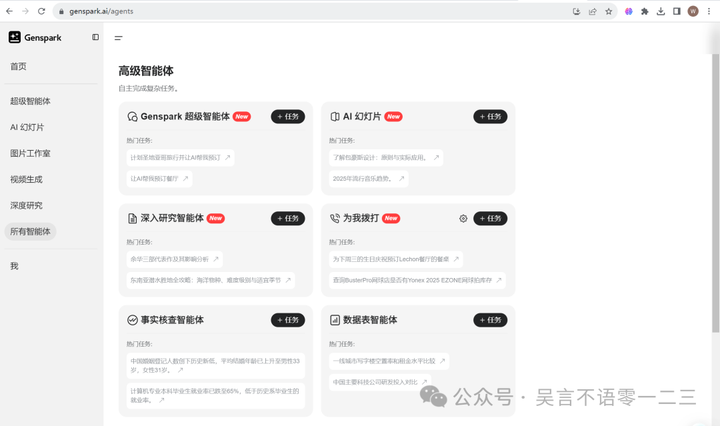This screenshot has width=720, height=426.
Task: Click the AI 幻灯片 card book icon
Action: [x=335, y=117]
